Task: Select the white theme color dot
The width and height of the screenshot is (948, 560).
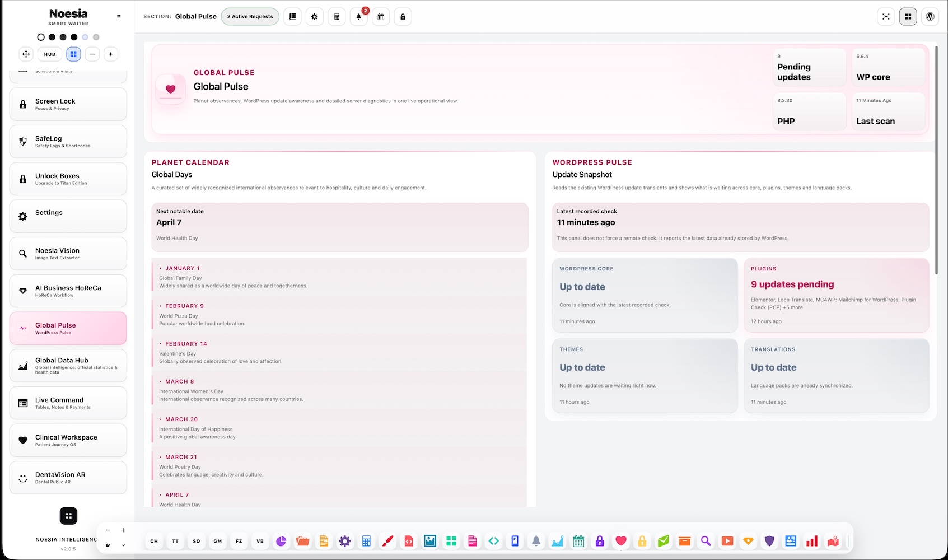Action: click(41, 38)
